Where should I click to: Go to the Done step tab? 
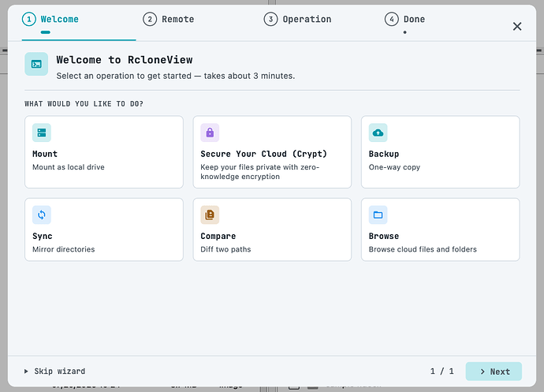coord(405,19)
